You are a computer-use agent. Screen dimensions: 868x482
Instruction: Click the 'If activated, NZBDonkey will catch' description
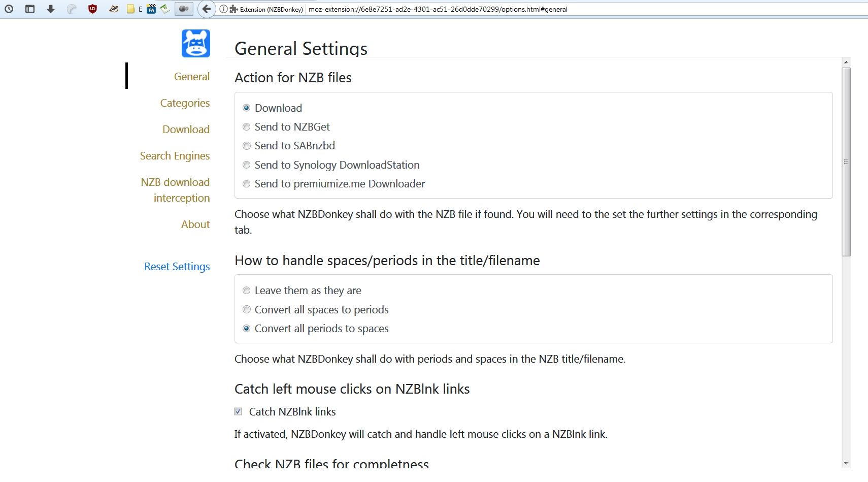(x=421, y=434)
